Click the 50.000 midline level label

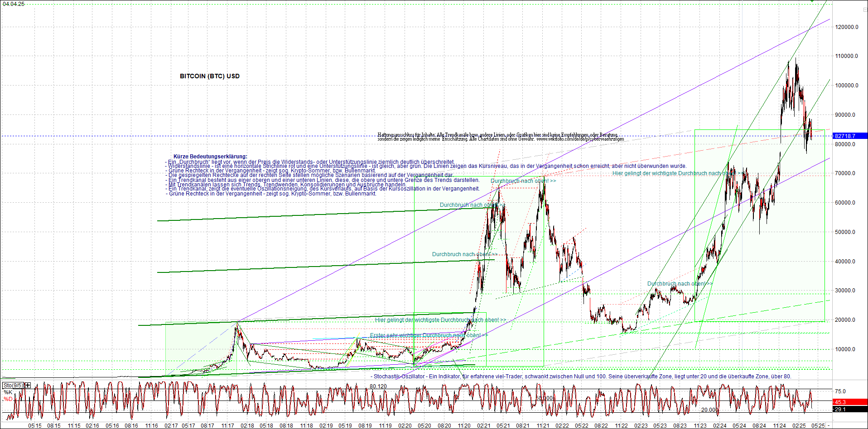click(x=544, y=398)
